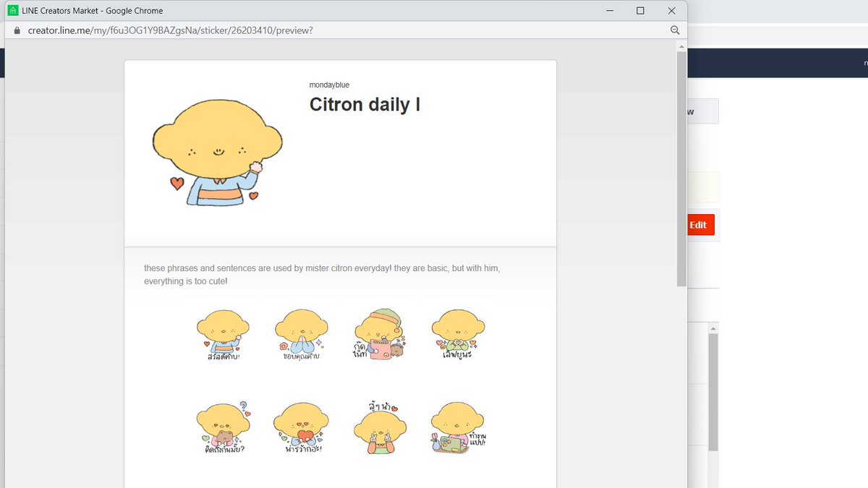Viewport: 868px width, 488px height.
Task: Click the scroll up arrow of preview window
Action: click(681, 46)
